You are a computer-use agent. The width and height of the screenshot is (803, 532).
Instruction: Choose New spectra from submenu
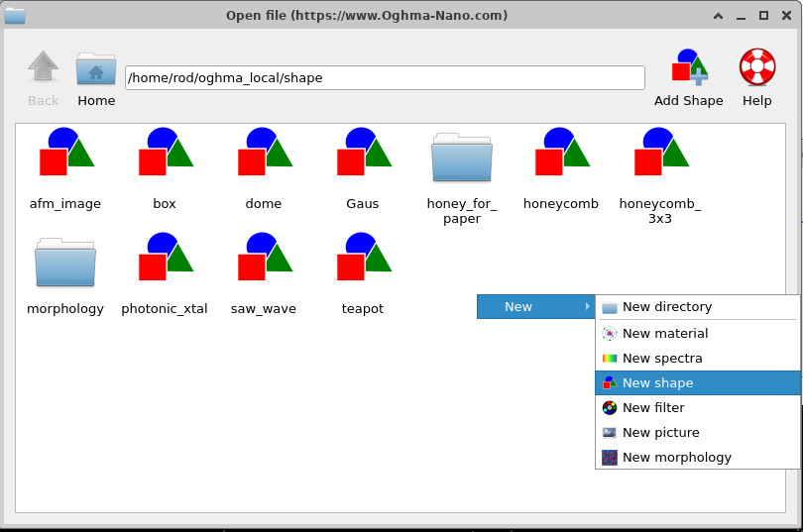click(698, 358)
